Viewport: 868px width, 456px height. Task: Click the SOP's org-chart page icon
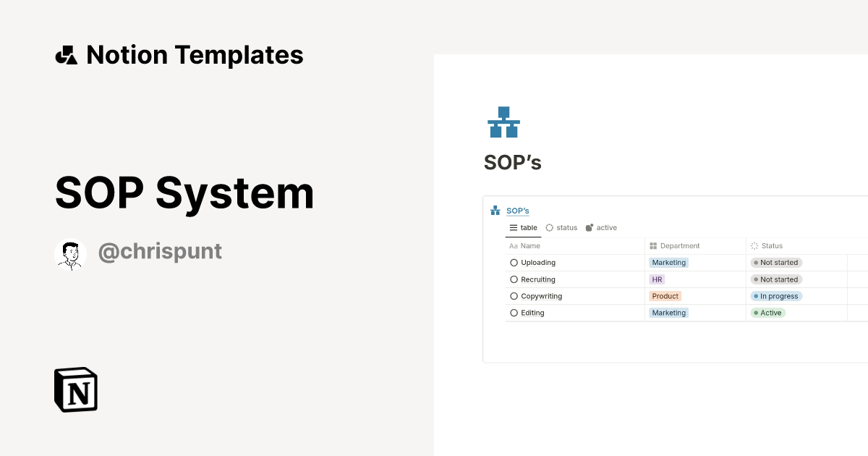pos(503,122)
